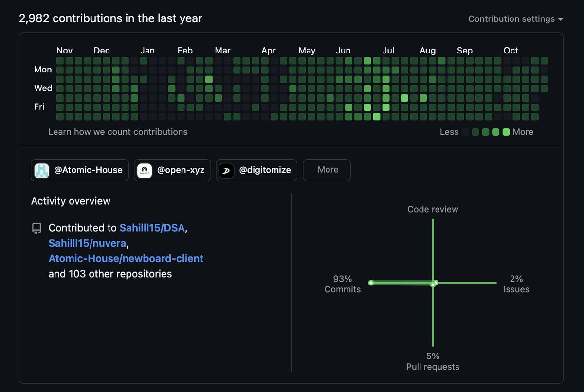This screenshot has height=392, width=584.
Task: Click the Jun month label
Action: pyautogui.click(x=343, y=51)
